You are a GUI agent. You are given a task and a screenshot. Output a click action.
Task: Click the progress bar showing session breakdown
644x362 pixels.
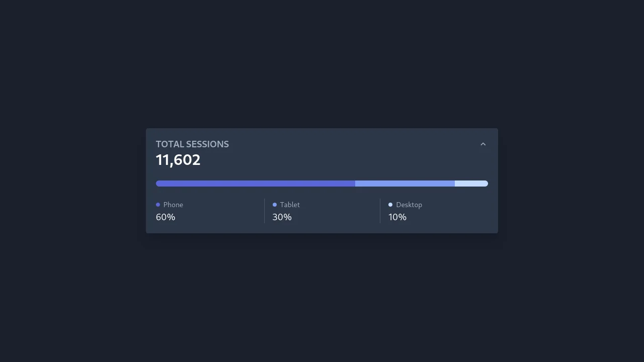pos(322,183)
